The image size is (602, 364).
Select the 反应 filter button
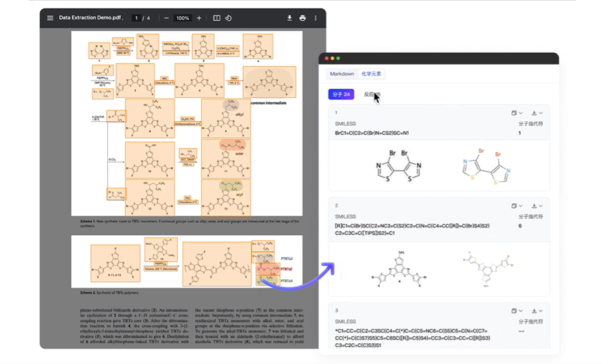(x=372, y=95)
